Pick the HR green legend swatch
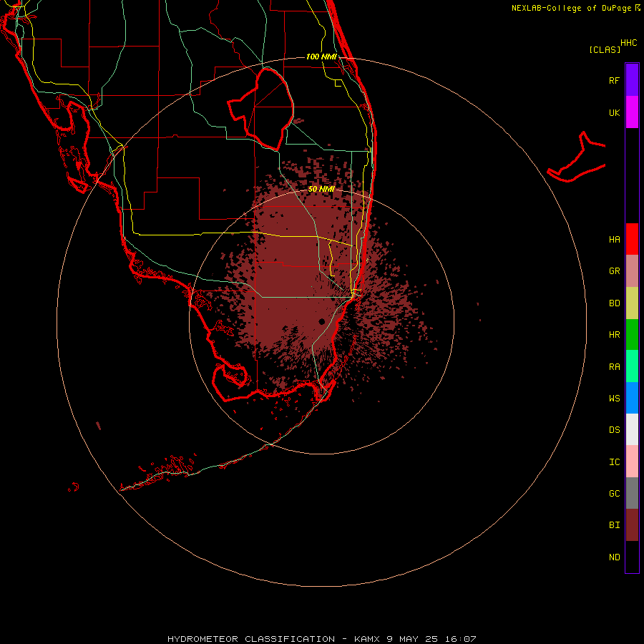The image size is (644, 644). click(632, 335)
